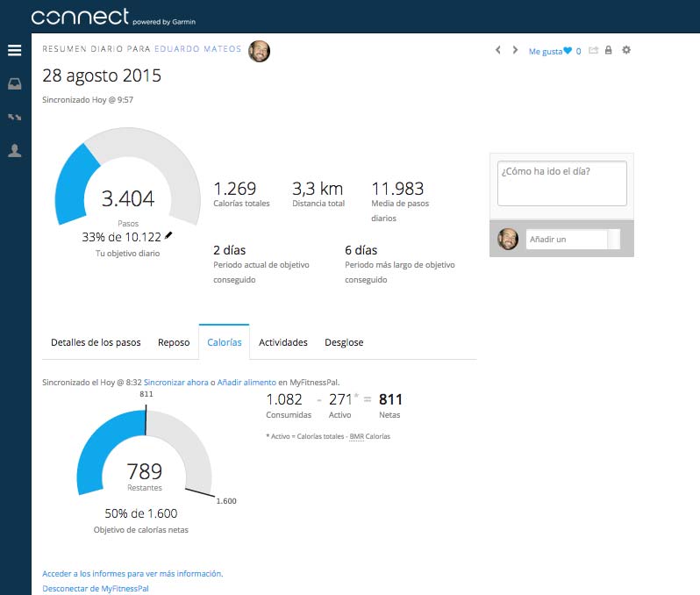Click Desconectar de MyFitnessPal link
This screenshot has width=700, height=595.
click(x=96, y=588)
